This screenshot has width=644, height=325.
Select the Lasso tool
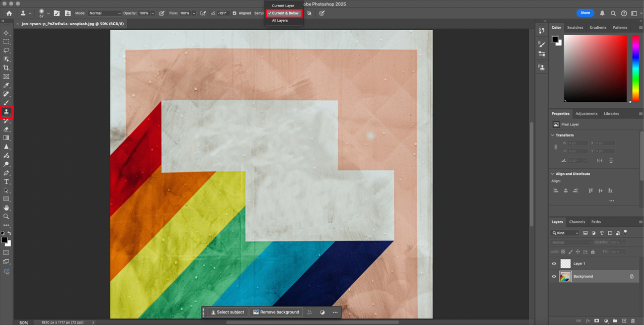[x=7, y=50]
